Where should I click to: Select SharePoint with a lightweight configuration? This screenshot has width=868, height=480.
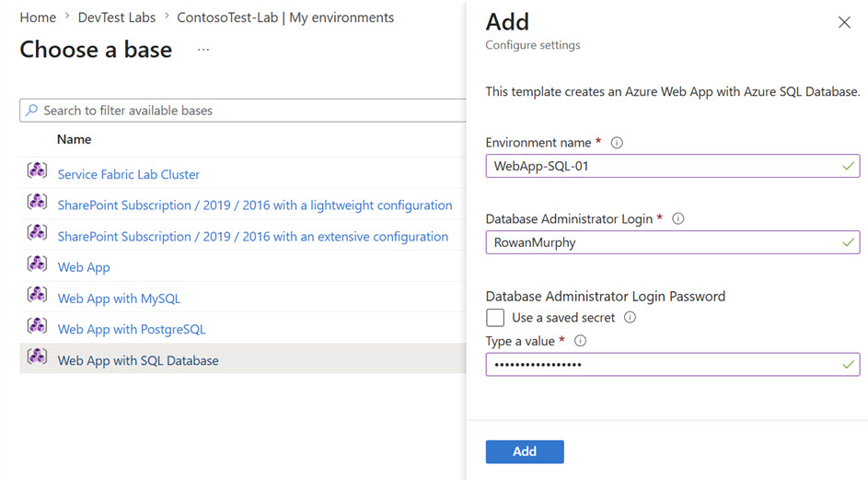(255, 205)
